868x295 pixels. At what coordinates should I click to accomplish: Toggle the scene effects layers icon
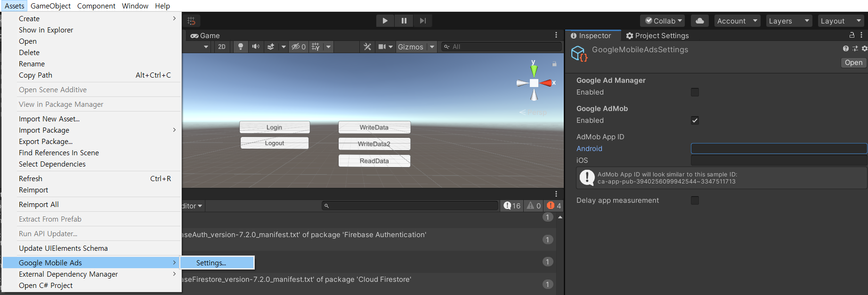pos(271,47)
